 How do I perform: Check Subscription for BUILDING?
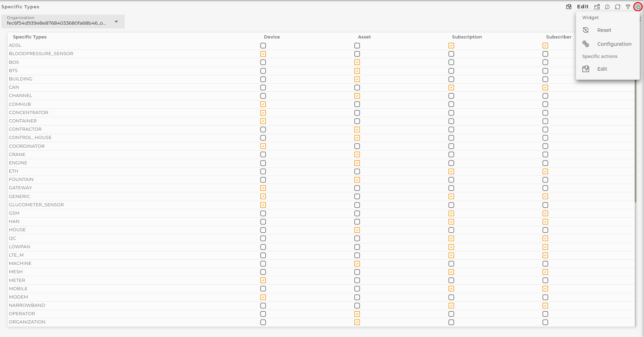(x=451, y=79)
